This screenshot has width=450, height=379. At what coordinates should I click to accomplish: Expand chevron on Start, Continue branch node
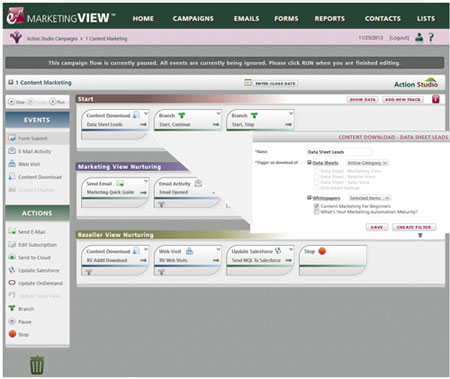point(218,114)
